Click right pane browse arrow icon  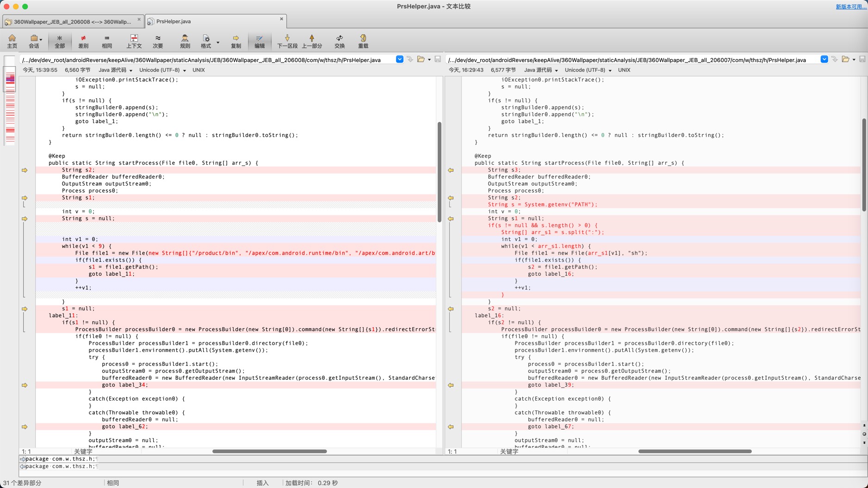835,59
